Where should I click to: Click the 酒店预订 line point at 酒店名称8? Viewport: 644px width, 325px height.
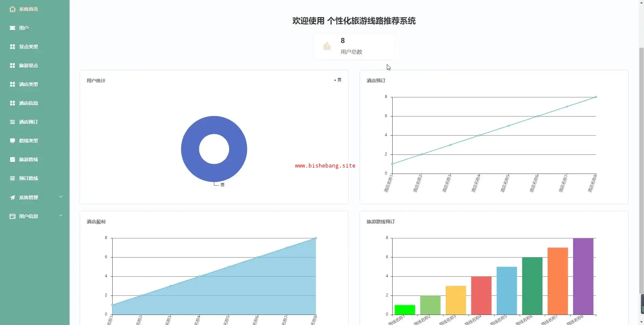596,97
